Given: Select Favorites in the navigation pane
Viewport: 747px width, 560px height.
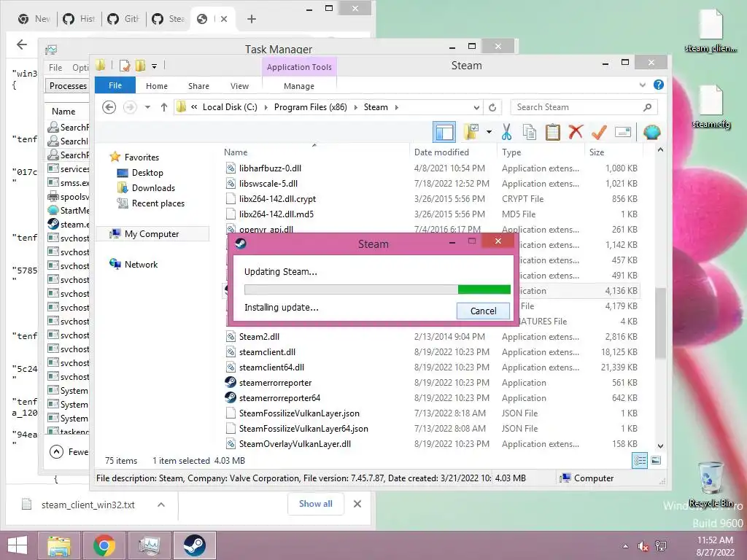Looking at the screenshot, I should tap(142, 157).
